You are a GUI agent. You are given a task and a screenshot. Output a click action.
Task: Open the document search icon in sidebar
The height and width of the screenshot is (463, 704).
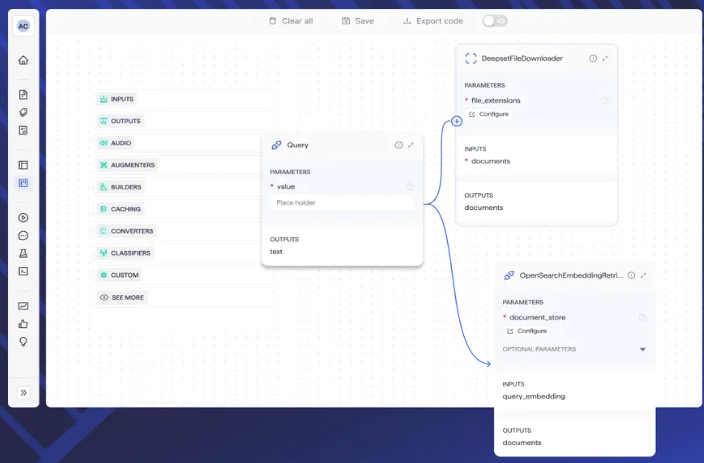[23, 130]
